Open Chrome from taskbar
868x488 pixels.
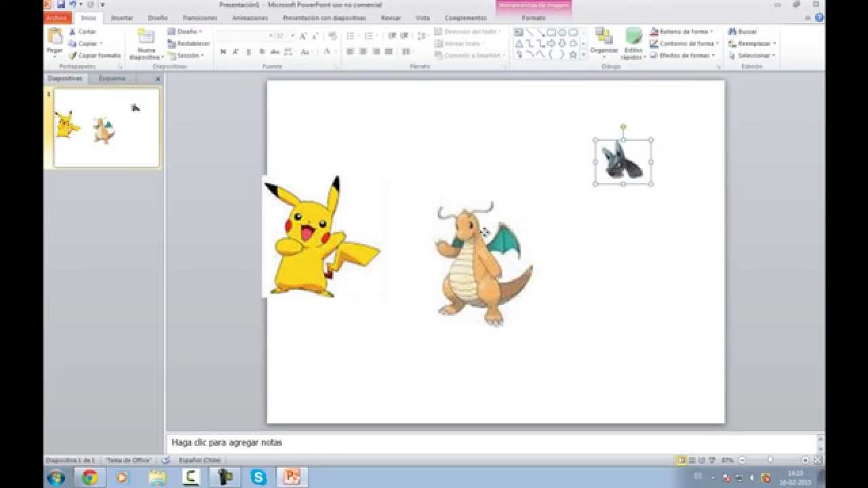[90, 477]
